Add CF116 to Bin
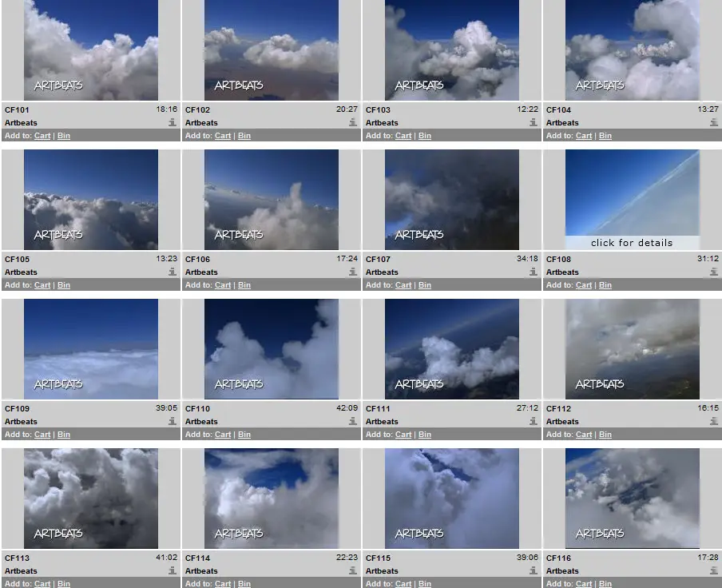722x588 pixels. coord(605,583)
